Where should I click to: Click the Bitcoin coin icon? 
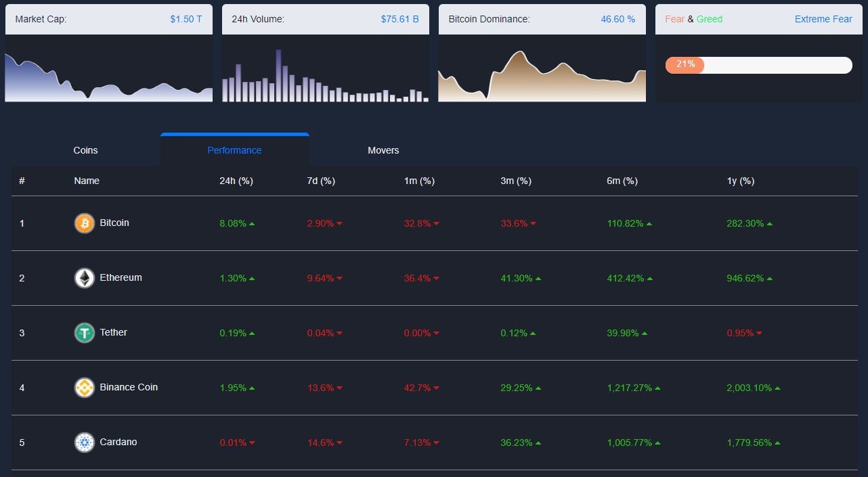(84, 223)
